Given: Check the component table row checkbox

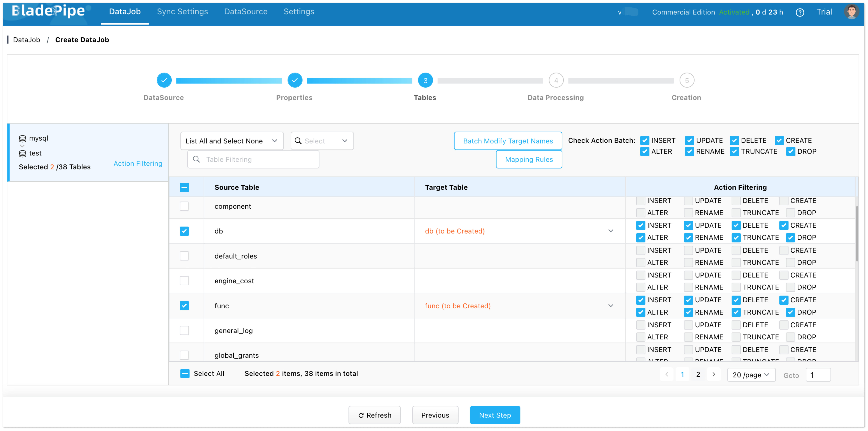Looking at the screenshot, I should (x=184, y=206).
